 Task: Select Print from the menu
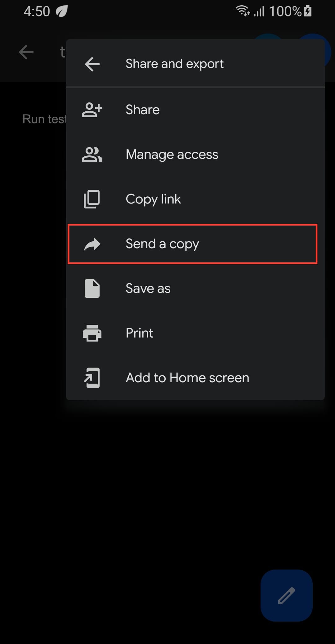click(139, 333)
